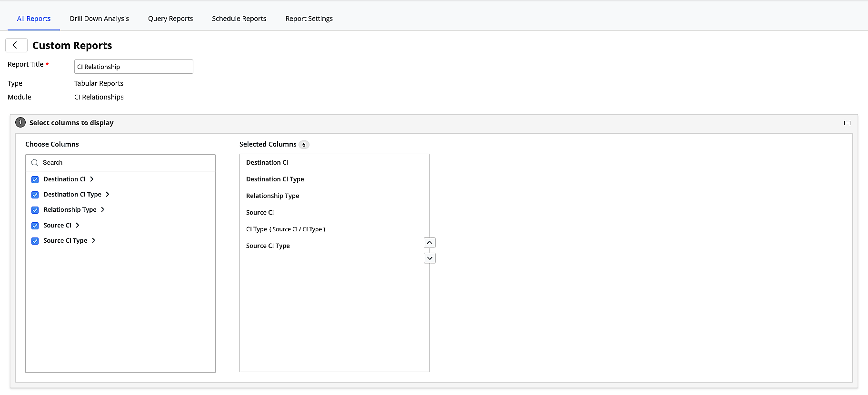
Task: Collapse the Select columns to display section
Action: click(847, 123)
